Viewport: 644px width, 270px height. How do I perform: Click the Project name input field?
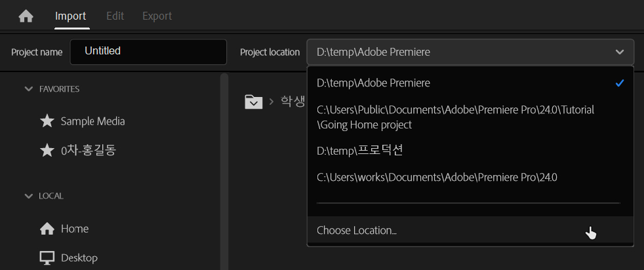[x=148, y=52]
